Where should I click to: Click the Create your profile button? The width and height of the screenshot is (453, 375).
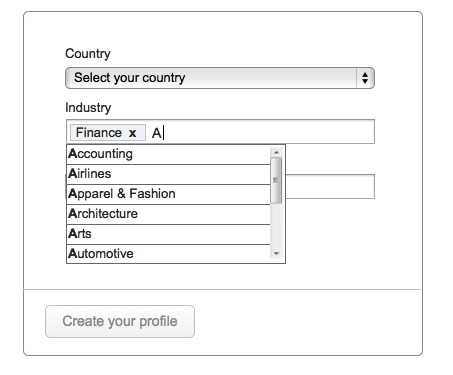(x=120, y=321)
